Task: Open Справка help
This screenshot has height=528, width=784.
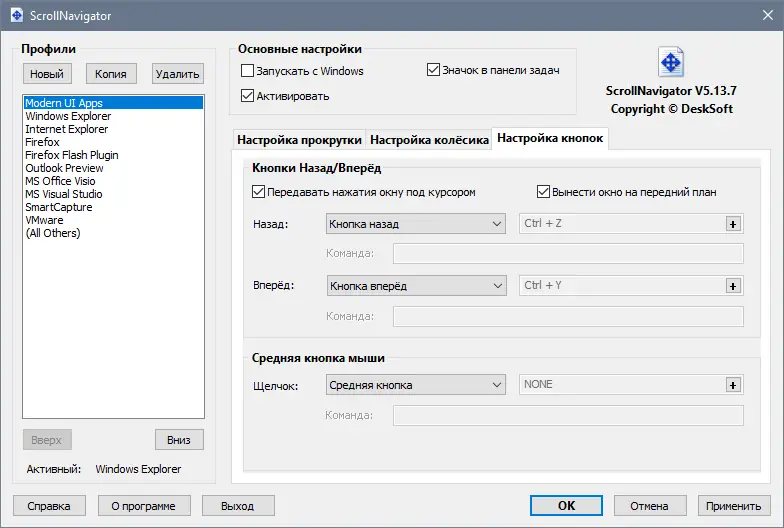Action: (49, 506)
